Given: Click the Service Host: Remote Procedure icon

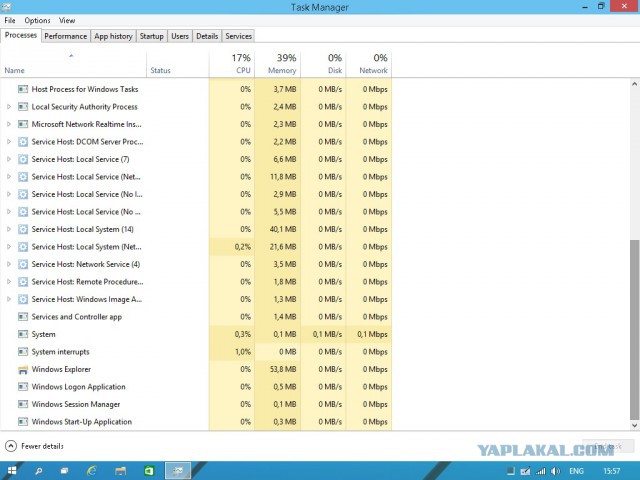Looking at the screenshot, I should [23, 282].
